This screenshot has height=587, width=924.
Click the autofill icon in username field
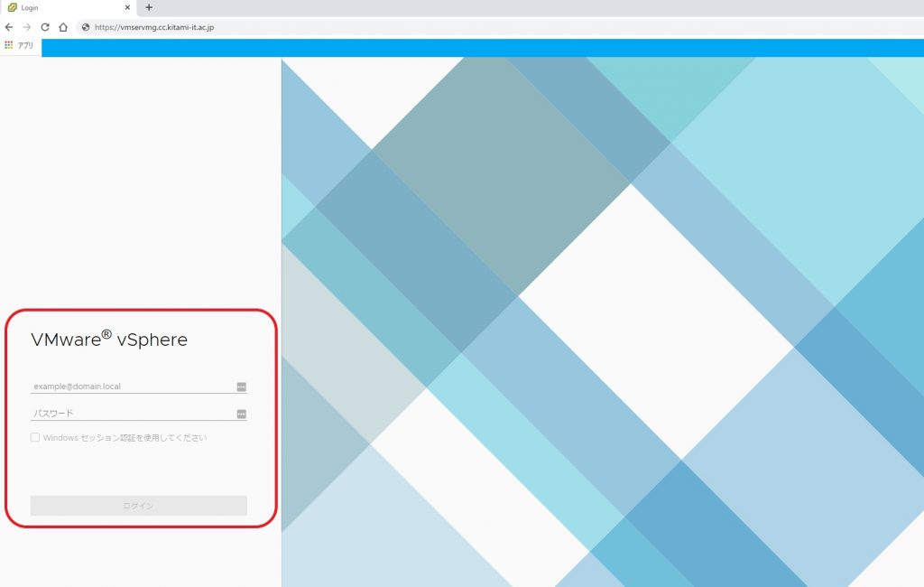point(242,387)
